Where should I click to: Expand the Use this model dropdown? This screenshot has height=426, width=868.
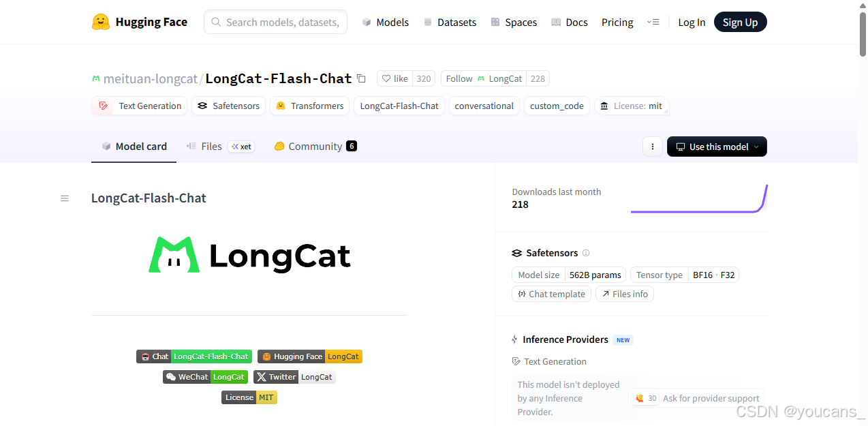tap(716, 146)
